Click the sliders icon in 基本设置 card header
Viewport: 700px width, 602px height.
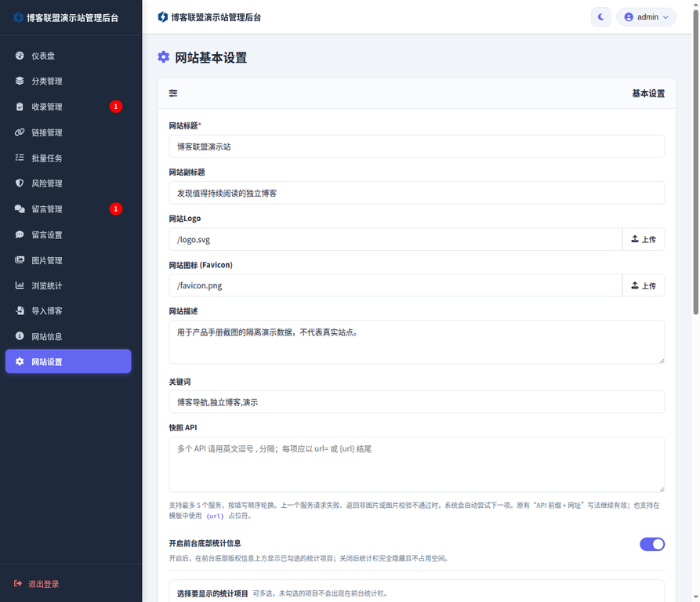click(x=173, y=93)
